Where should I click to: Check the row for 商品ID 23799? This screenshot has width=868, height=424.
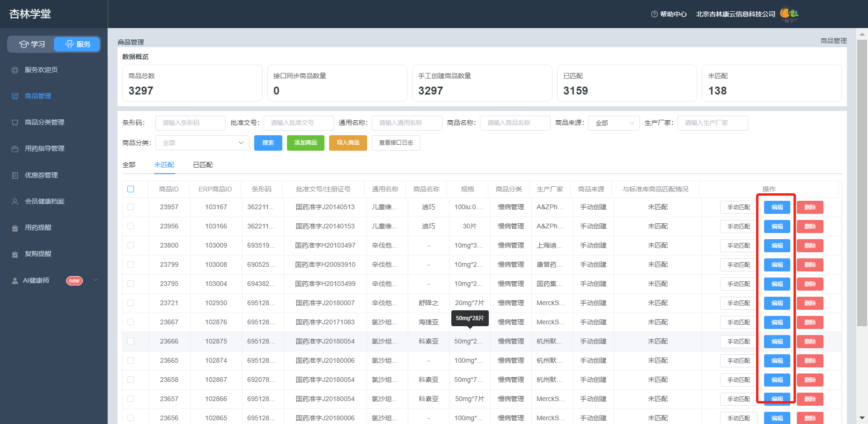point(131,264)
